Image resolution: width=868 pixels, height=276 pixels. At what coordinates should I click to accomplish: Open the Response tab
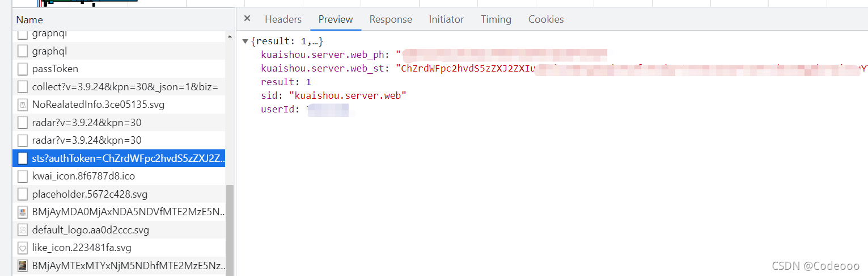(391, 19)
